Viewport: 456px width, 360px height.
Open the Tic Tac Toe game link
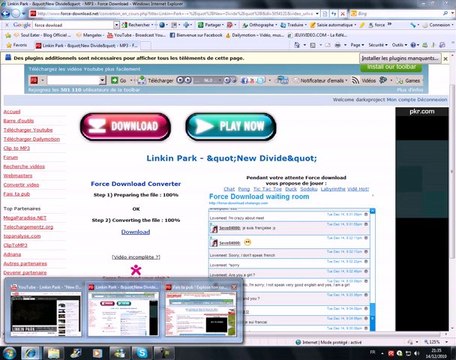(267, 189)
